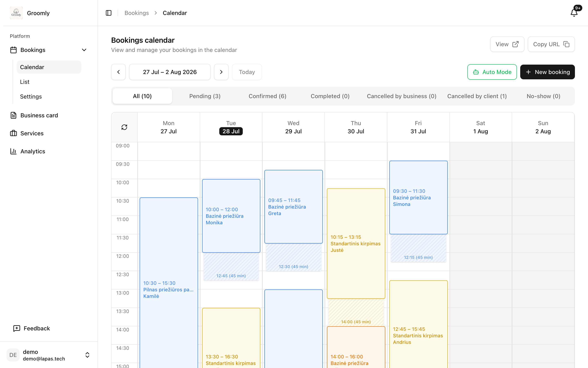Select the Fri 31 Jul column header
Screen dimensions: 588x368
418,127
